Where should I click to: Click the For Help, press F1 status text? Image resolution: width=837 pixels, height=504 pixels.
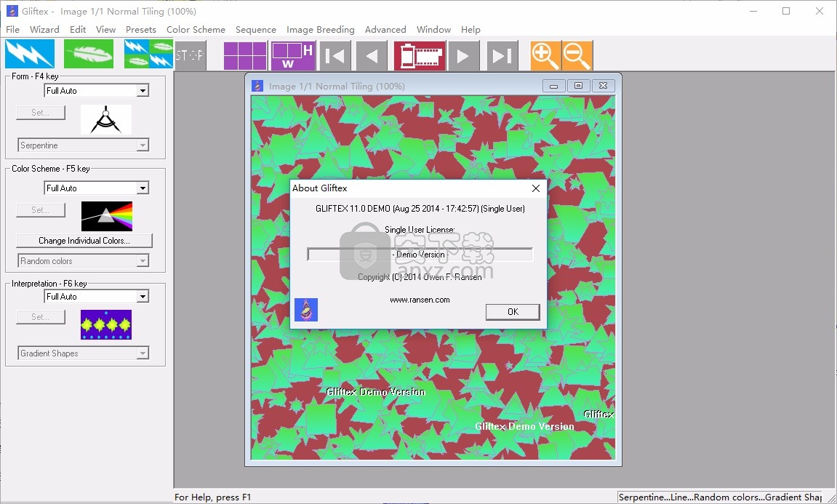(212, 497)
